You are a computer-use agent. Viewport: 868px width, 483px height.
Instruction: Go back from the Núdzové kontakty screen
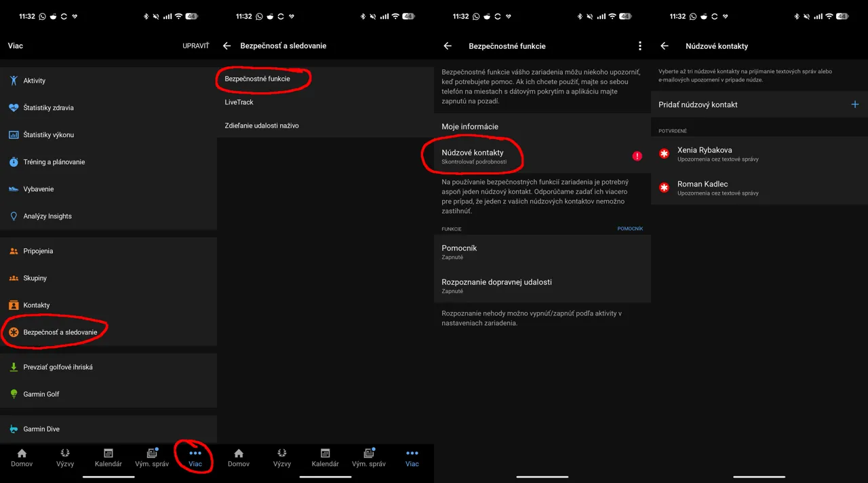coord(665,46)
